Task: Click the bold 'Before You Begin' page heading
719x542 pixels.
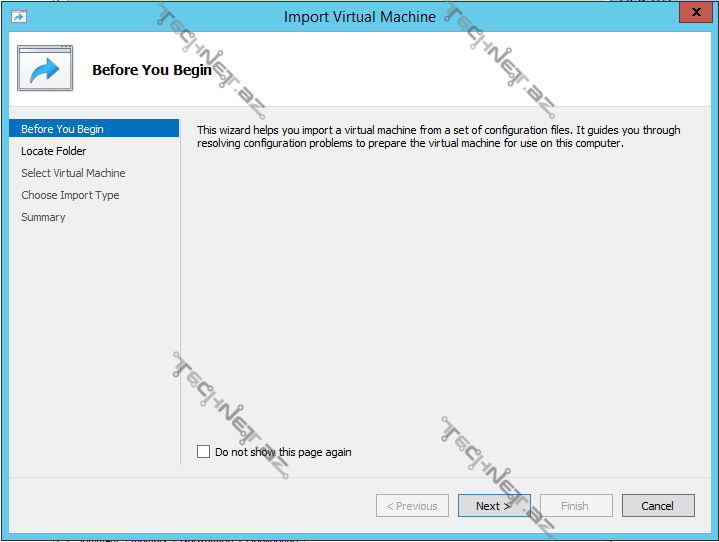Action: click(152, 70)
